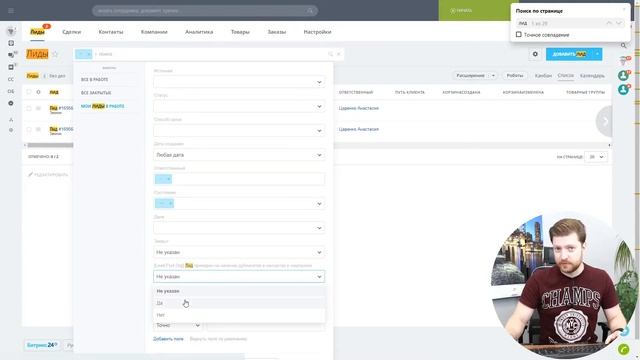Expand the Источник filter dropdown

click(x=239, y=82)
